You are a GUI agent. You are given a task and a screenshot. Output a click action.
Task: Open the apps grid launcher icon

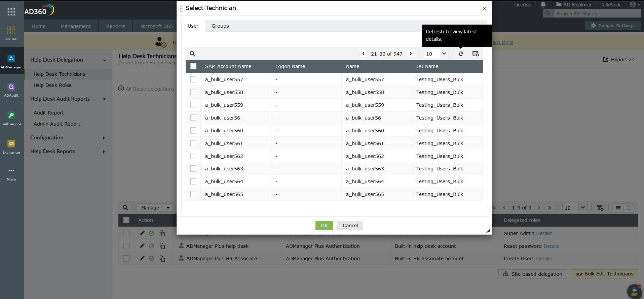pyautogui.click(x=11, y=12)
